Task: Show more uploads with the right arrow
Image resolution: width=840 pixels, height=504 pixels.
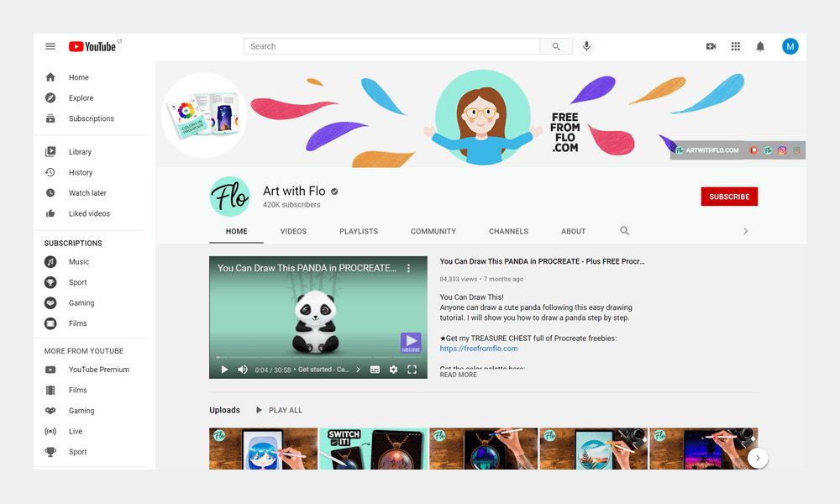Action: [758, 458]
